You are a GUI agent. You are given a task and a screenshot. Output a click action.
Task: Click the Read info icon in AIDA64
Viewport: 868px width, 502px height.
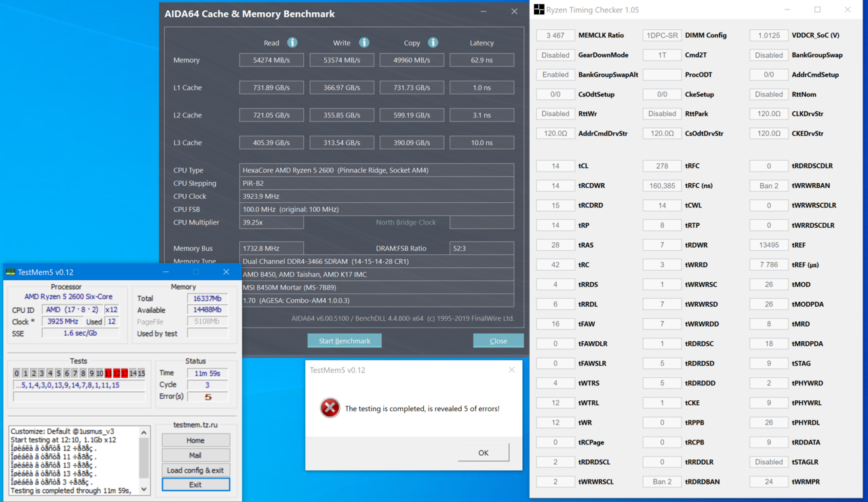292,43
